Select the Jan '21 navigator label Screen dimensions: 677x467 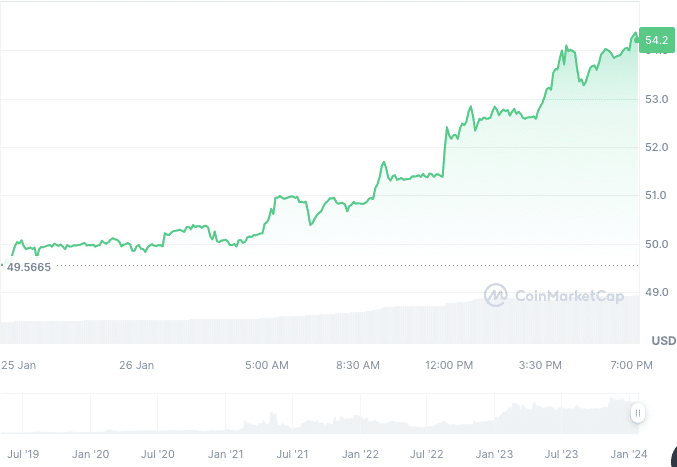226,454
